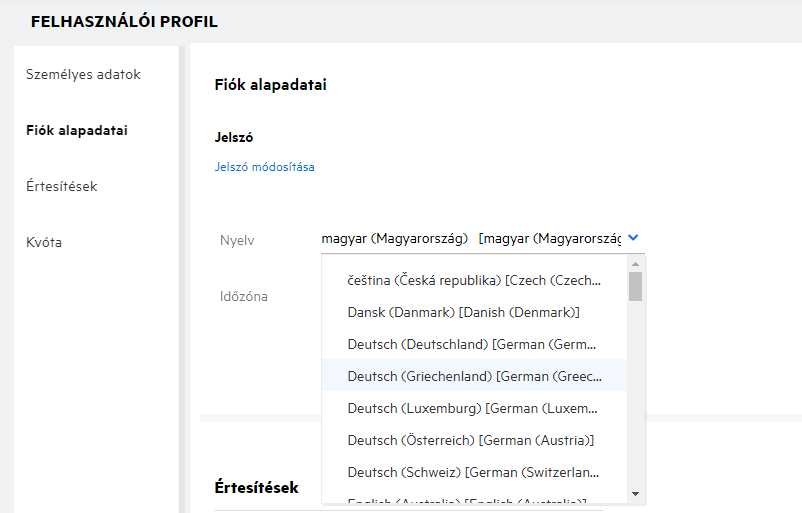802x513 pixels.
Task: Click the scrollbar up arrow in language list
Action: click(635, 264)
